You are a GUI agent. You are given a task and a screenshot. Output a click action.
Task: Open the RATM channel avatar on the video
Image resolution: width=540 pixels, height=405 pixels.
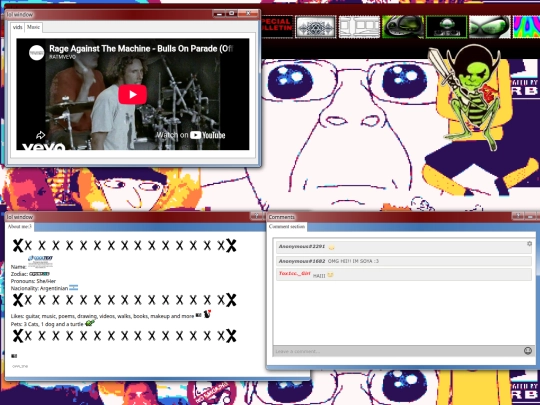pyautogui.click(x=36, y=53)
